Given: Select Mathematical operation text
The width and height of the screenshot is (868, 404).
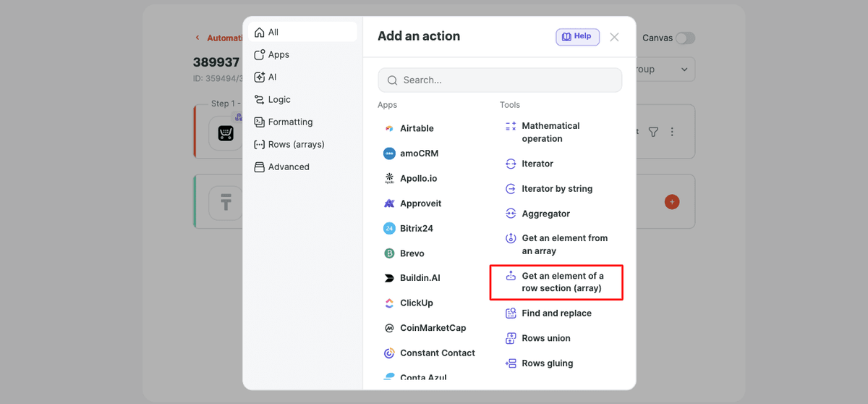Looking at the screenshot, I should 551,132.
